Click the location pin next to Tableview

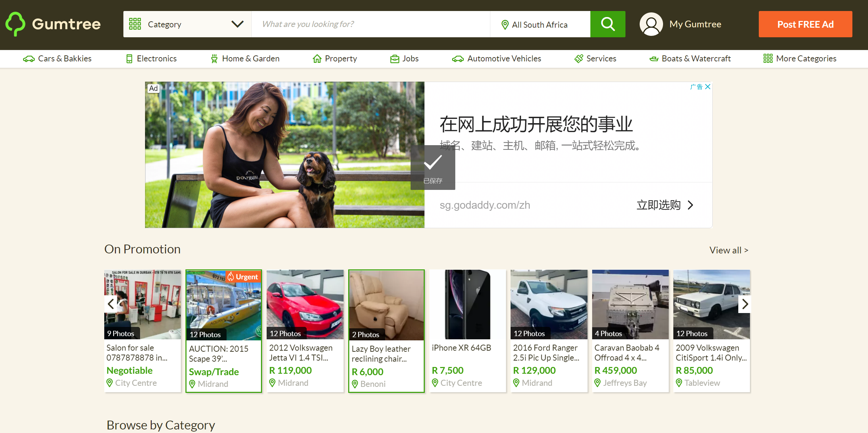[679, 383]
